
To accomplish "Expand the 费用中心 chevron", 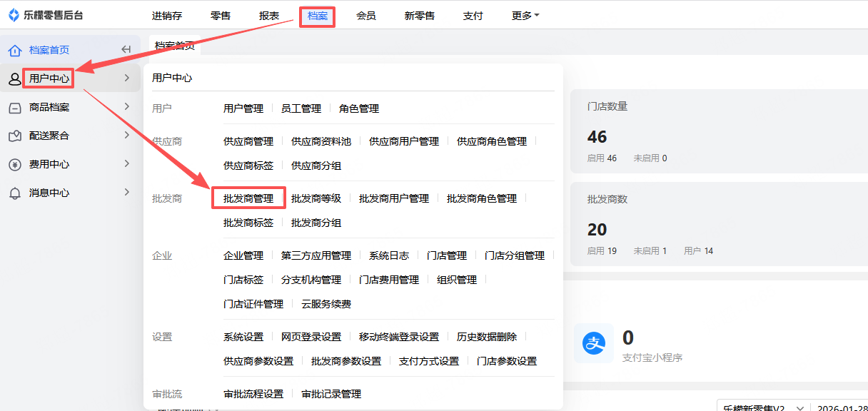I will click(x=126, y=163).
